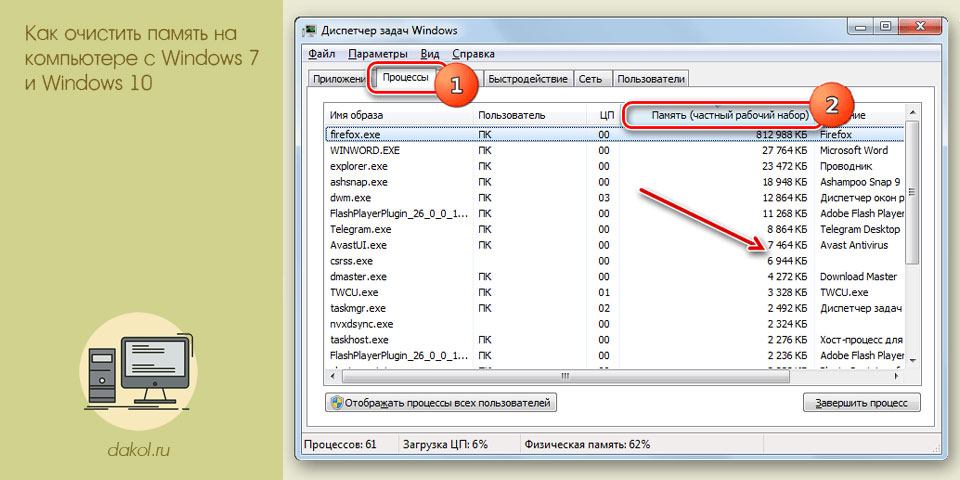Viewport: 960px width, 480px height.
Task: Click Загрузка ЦП: 6% status entry
Action: pos(445,444)
